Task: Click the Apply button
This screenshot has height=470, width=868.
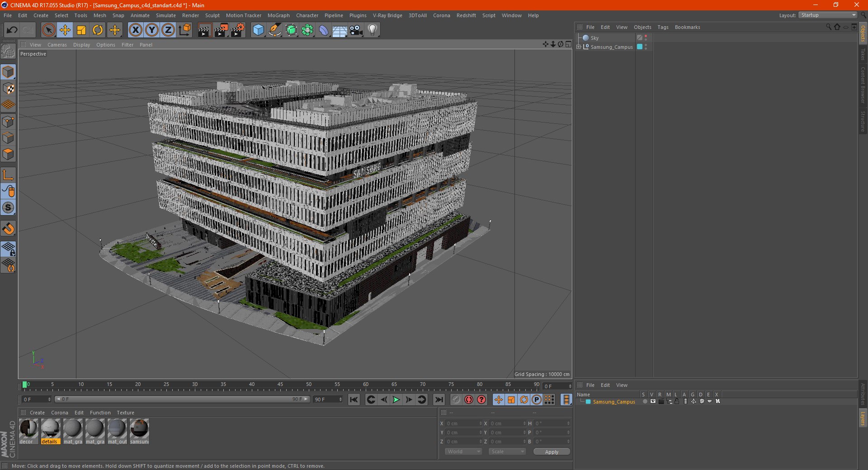Action: click(x=552, y=452)
